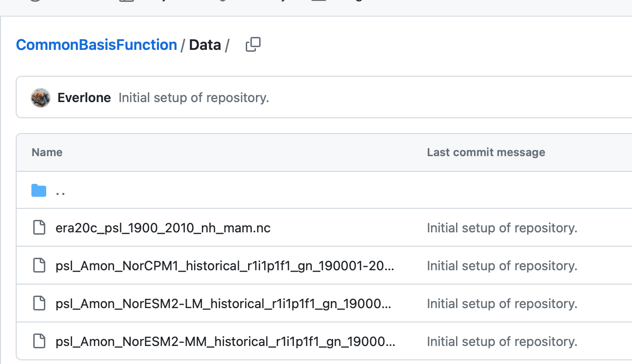Click file icon next to NorESM2-MM file

[x=39, y=341]
